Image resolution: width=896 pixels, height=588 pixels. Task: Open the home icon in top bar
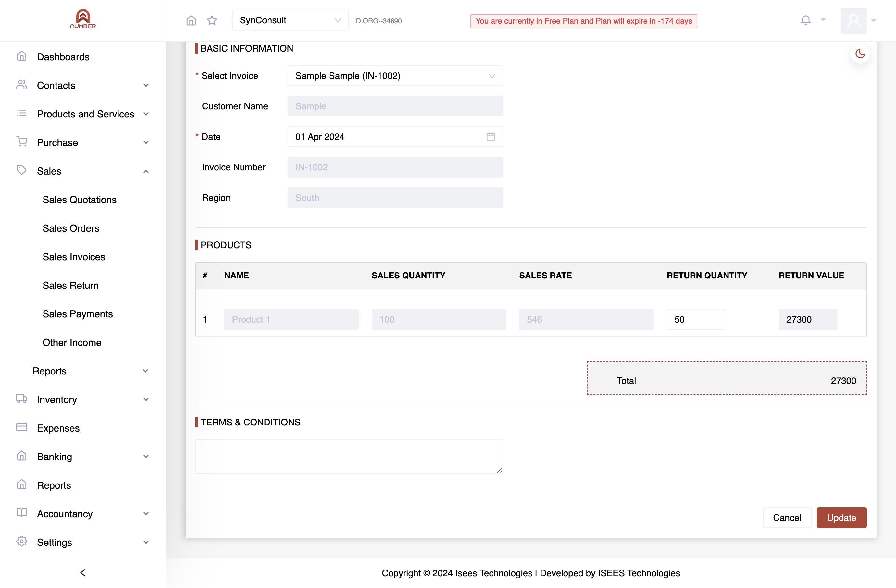coord(191,20)
